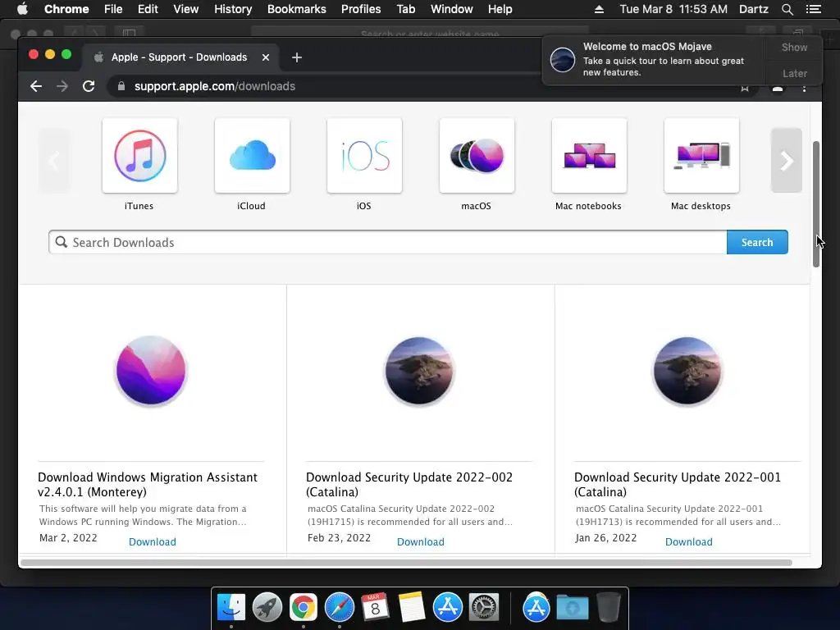Open the Profiles menu
The width and height of the screenshot is (840, 630).
(x=361, y=9)
